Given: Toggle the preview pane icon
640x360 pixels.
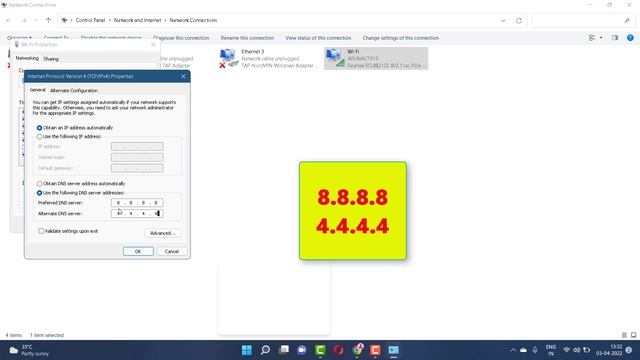Looking at the screenshot, I should (615, 38).
